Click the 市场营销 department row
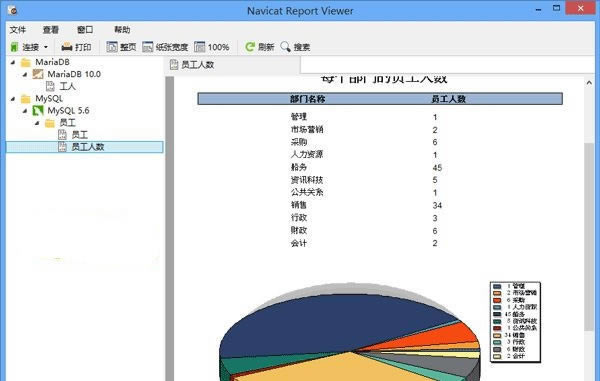Image resolution: width=600 pixels, height=381 pixels. (x=307, y=130)
